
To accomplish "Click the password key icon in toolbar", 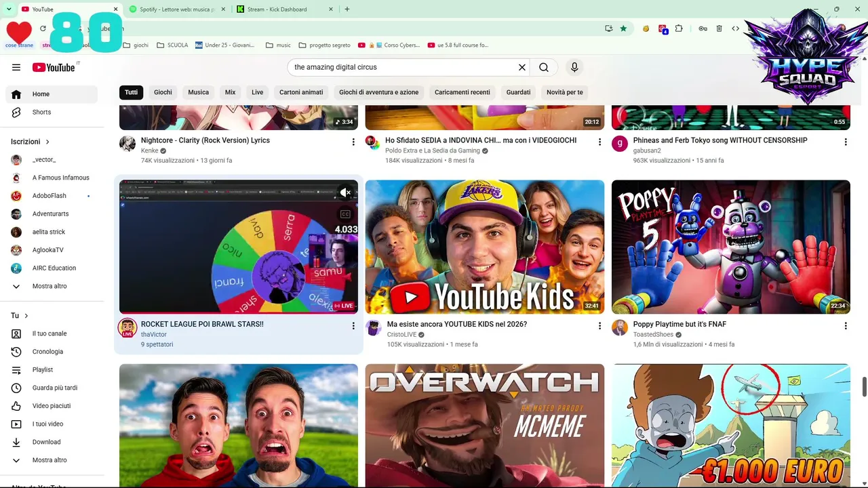I will tap(703, 28).
